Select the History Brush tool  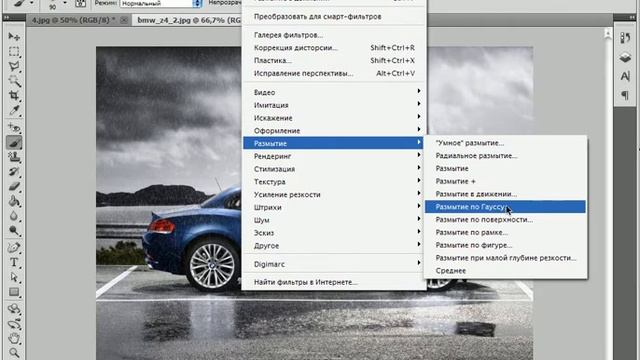14,172
